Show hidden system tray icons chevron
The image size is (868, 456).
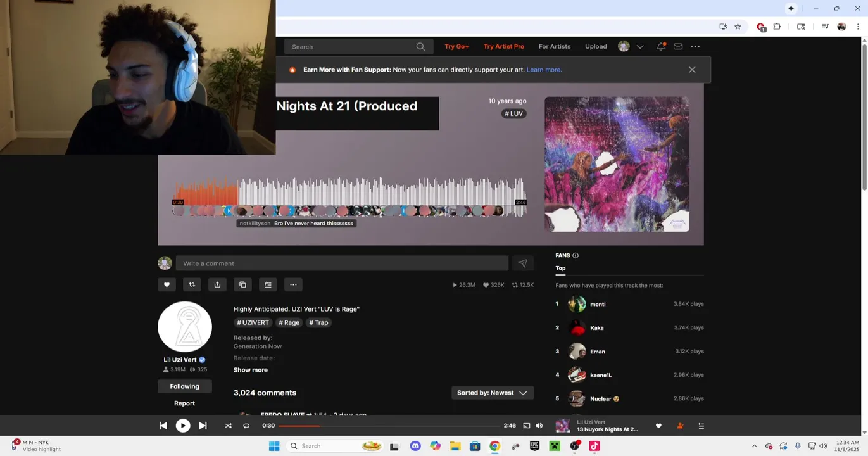(x=754, y=446)
